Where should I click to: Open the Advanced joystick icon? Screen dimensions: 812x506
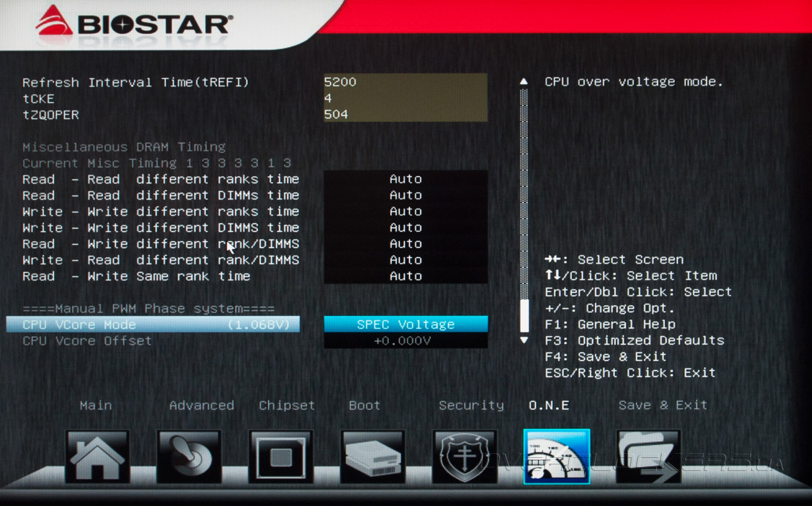(x=189, y=456)
